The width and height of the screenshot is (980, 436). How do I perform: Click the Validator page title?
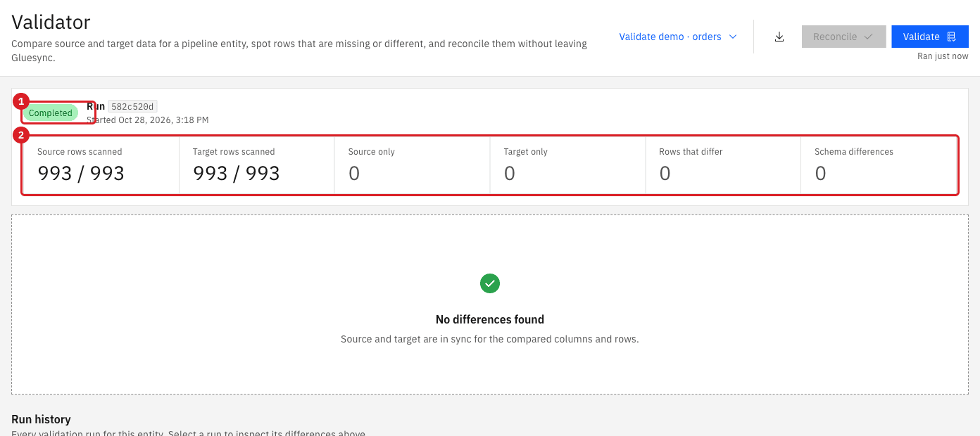[x=51, y=22]
